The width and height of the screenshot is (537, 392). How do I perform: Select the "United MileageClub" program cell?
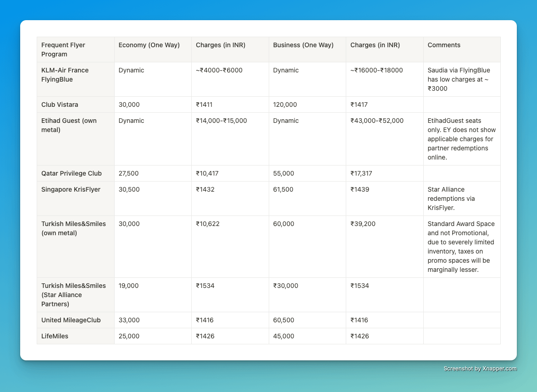[71, 320]
